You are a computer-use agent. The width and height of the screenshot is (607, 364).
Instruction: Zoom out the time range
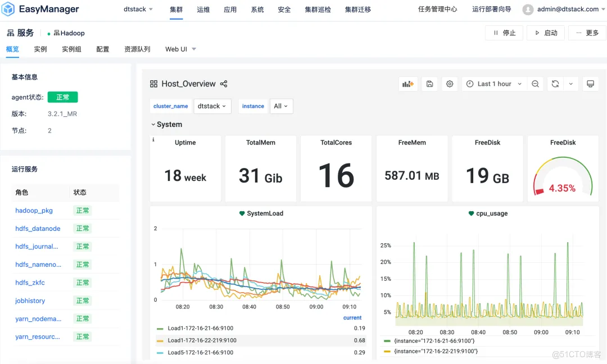(535, 84)
